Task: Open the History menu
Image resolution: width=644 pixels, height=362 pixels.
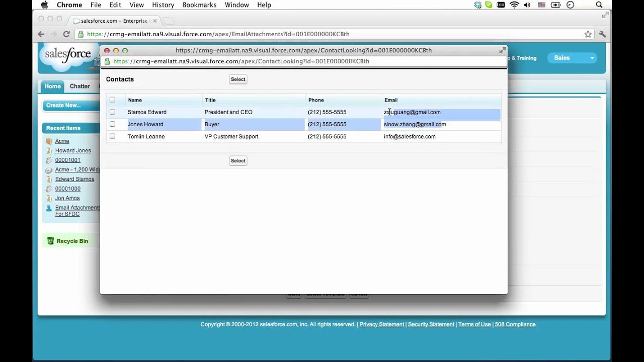Action: (x=163, y=5)
